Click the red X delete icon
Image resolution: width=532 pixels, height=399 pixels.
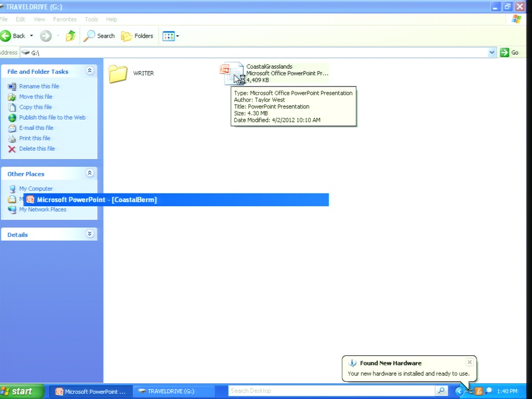coord(12,149)
